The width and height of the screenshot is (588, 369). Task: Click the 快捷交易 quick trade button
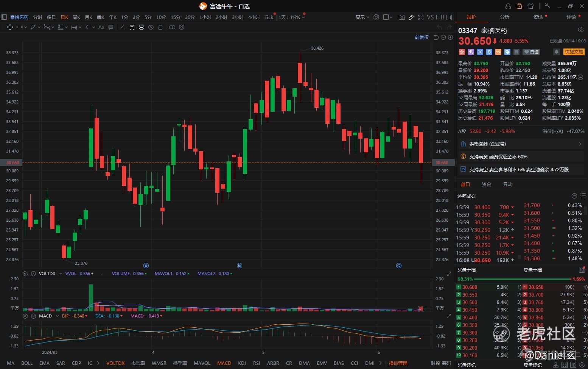click(x=574, y=52)
